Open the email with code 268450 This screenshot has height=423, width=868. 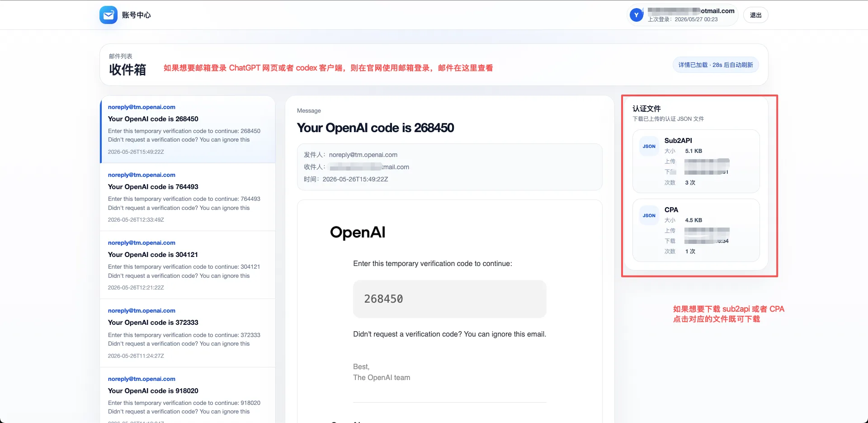pos(188,129)
